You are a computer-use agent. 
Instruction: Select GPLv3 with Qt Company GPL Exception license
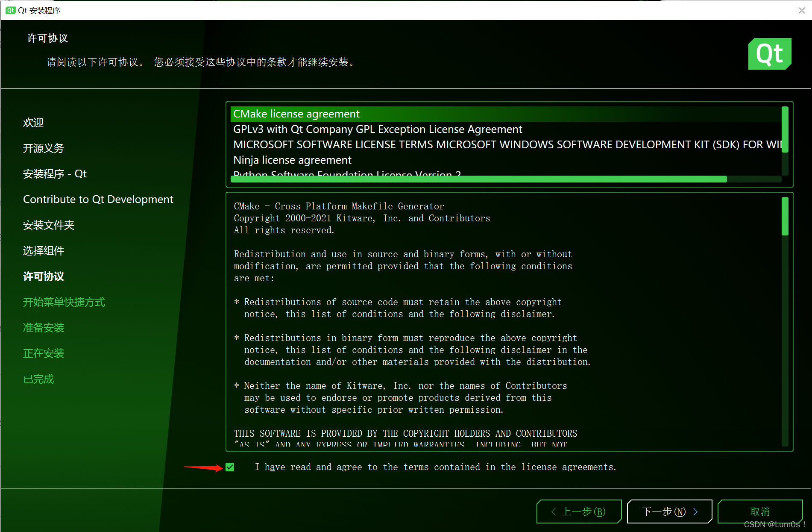506,129
